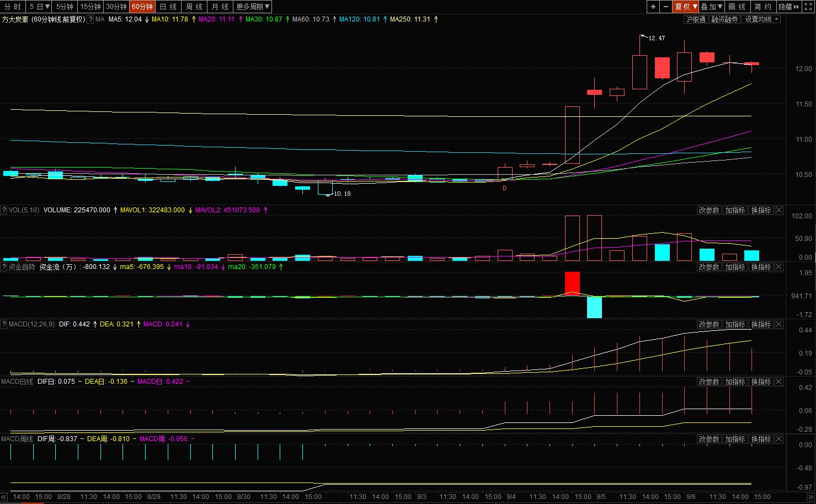
Task: Switch to 15分钟 period
Action: click(x=90, y=7)
